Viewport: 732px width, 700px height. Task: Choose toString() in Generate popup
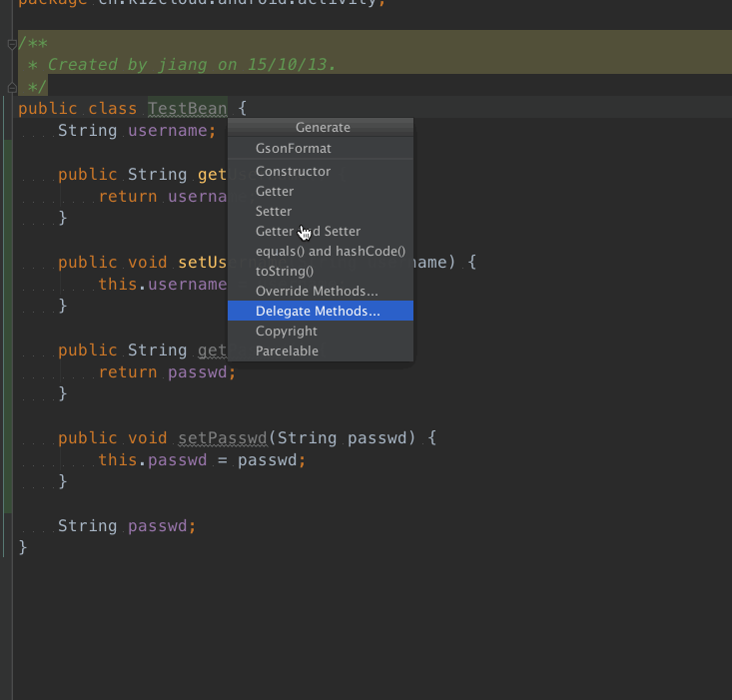click(x=284, y=271)
